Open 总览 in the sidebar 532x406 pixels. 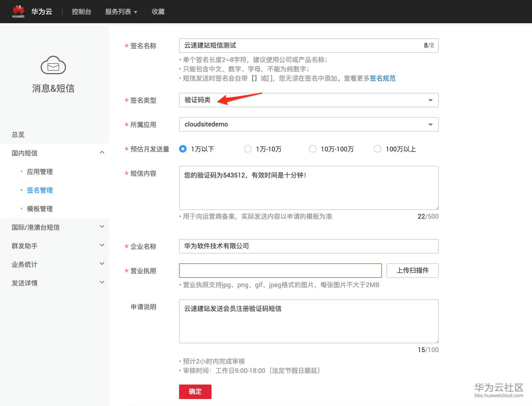pos(18,135)
